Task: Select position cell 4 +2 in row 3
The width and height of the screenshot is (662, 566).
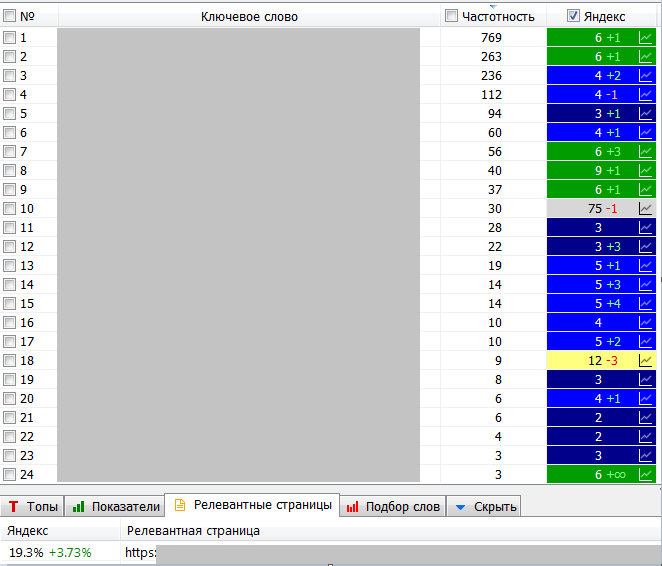Action: (x=601, y=76)
